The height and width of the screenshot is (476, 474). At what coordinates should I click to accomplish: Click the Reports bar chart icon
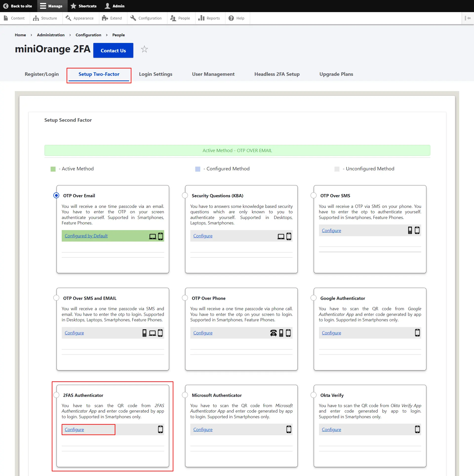[x=201, y=18]
